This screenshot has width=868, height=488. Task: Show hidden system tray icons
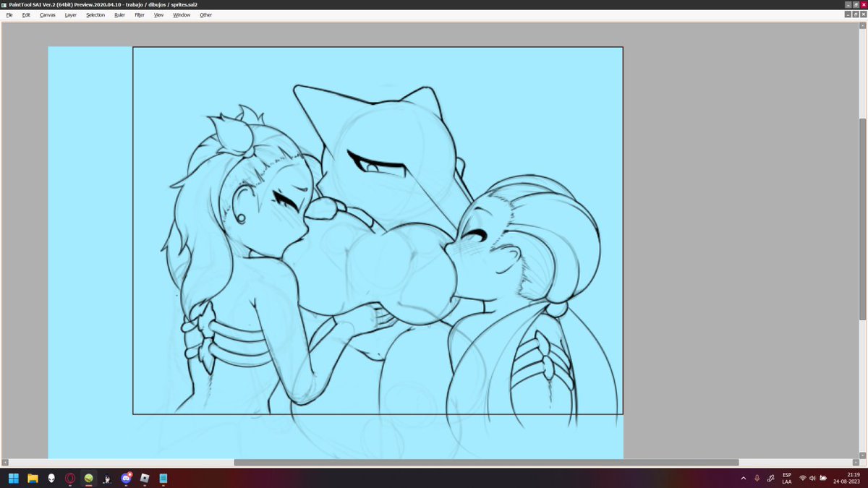[x=743, y=478]
